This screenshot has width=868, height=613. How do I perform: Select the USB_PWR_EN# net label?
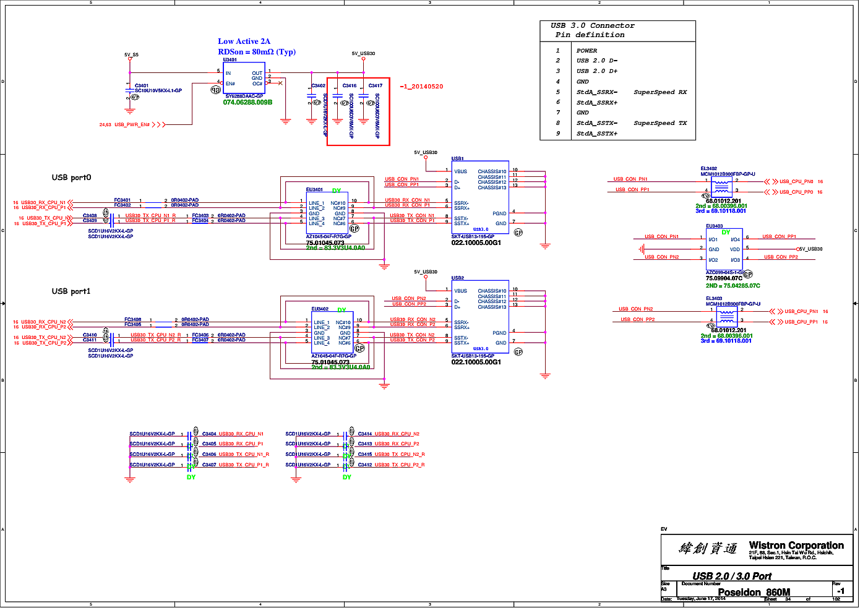[x=132, y=125]
